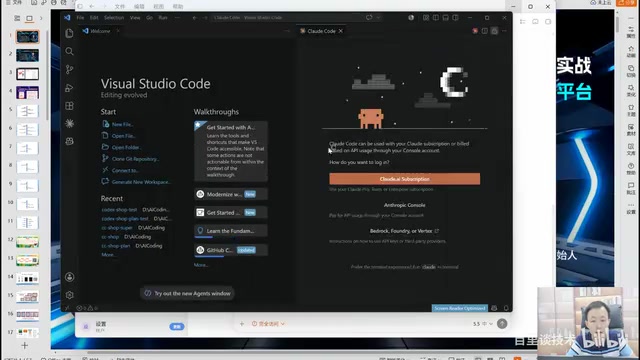Open More Actions ellipsis in Claude Code editor group
640x360 pixels.
pos(504,31)
